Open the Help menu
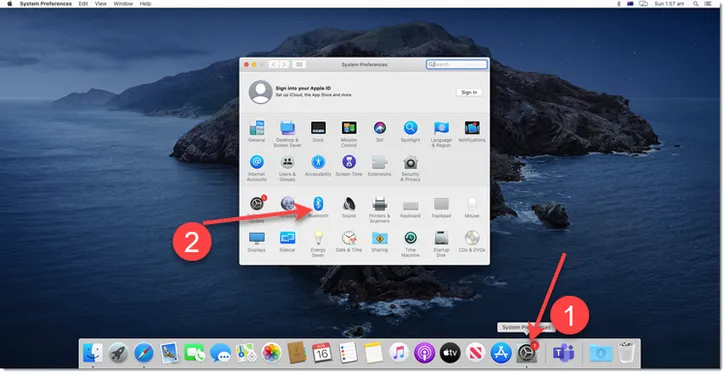Image resolution: width=726 pixels, height=375 pixels. [x=145, y=4]
